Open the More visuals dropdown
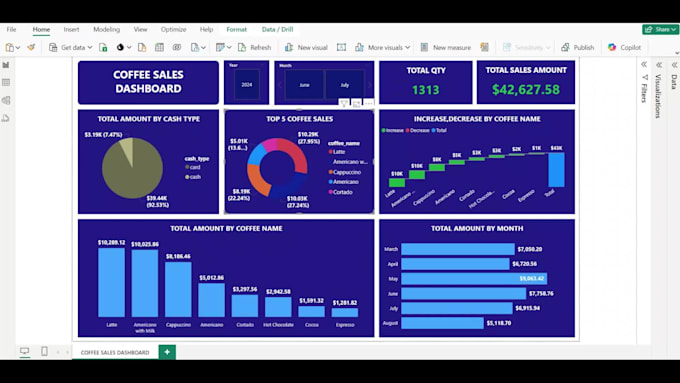 [x=382, y=47]
